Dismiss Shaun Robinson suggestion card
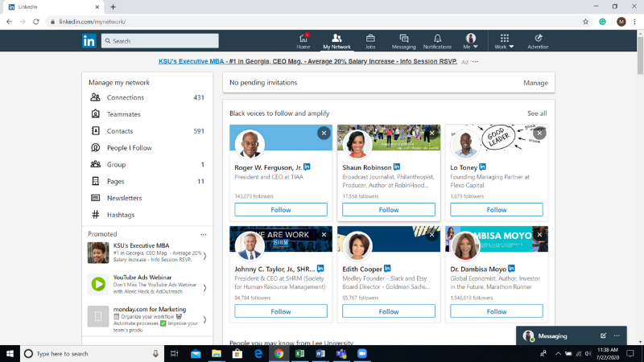The height and width of the screenshot is (362, 644). (x=431, y=133)
